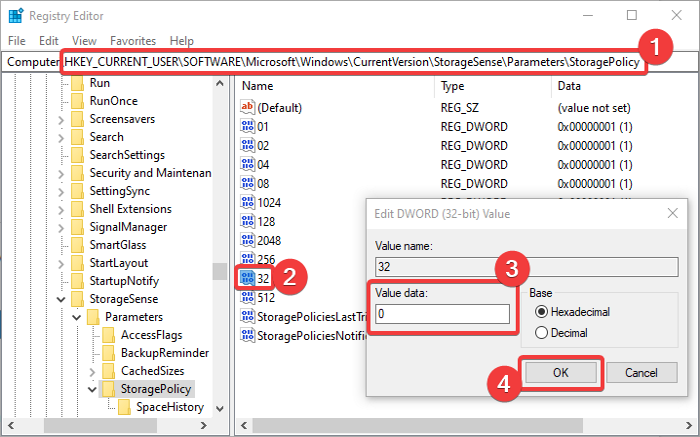Screen dimensions: 700x437
Task: Click the SpaceHistory folder icon
Action: point(124,407)
